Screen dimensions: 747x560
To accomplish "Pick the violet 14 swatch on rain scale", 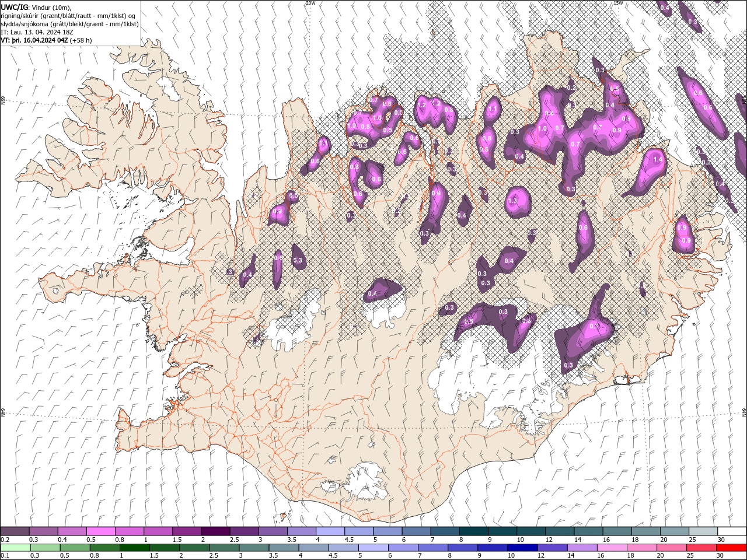I will coord(582,548).
